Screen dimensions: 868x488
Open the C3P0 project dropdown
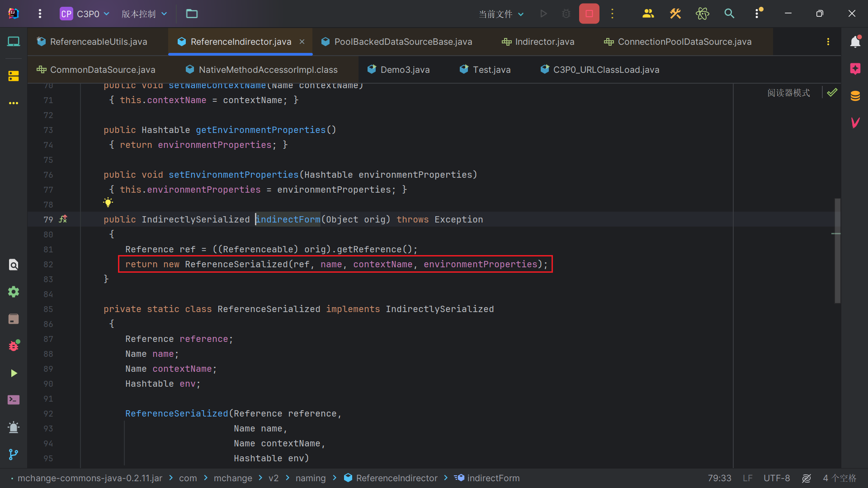(x=85, y=14)
